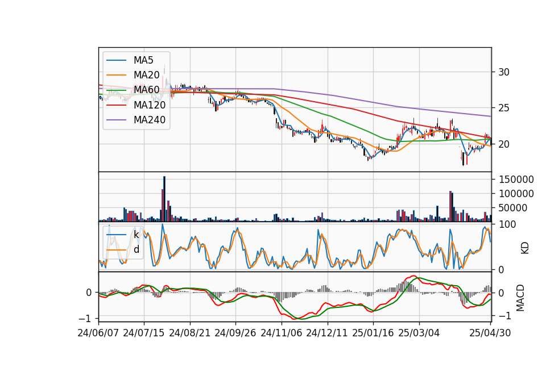Click the KD axis title
The height and width of the screenshot is (392, 546).
(524, 248)
